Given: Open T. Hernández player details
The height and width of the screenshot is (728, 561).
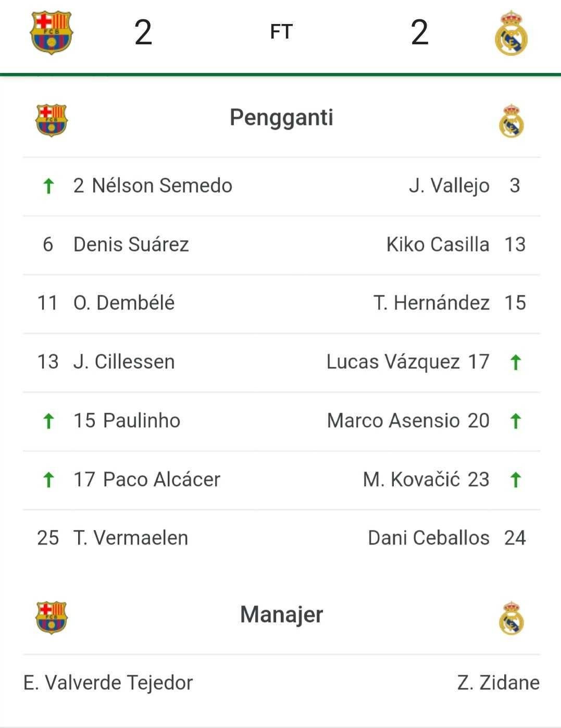Looking at the screenshot, I should click(x=431, y=303).
